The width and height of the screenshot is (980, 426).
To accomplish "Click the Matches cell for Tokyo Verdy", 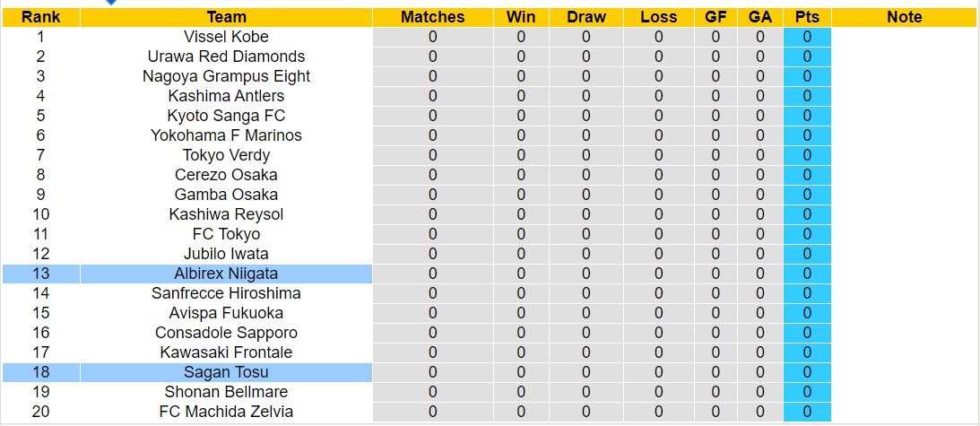I will click(x=432, y=155).
